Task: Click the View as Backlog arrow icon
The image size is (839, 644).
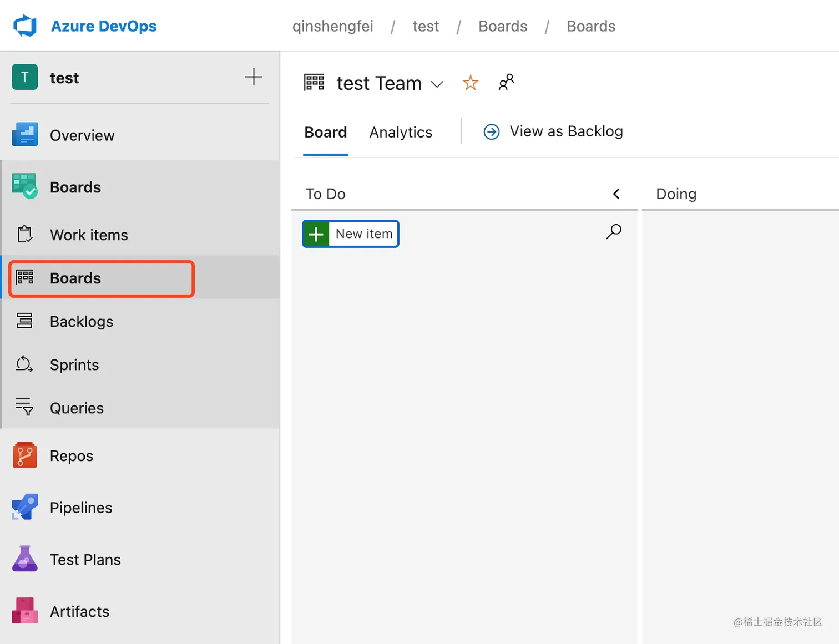Action: point(492,131)
